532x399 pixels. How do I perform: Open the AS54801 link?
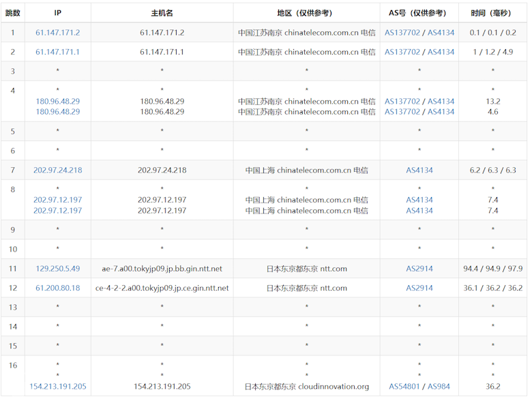pyautogui.click(x=406, y=387)
